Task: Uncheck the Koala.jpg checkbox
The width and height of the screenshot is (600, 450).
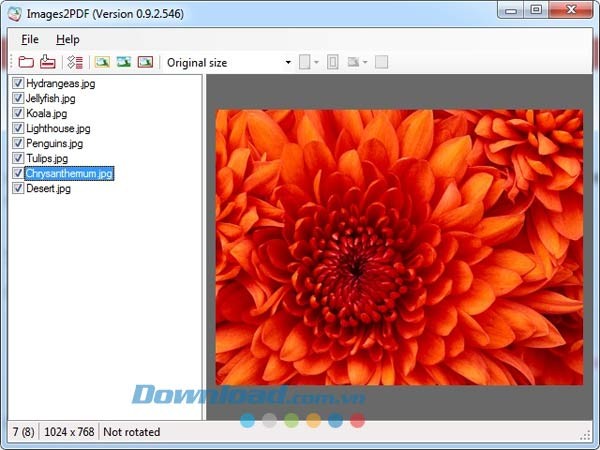Action: (18, 113)
